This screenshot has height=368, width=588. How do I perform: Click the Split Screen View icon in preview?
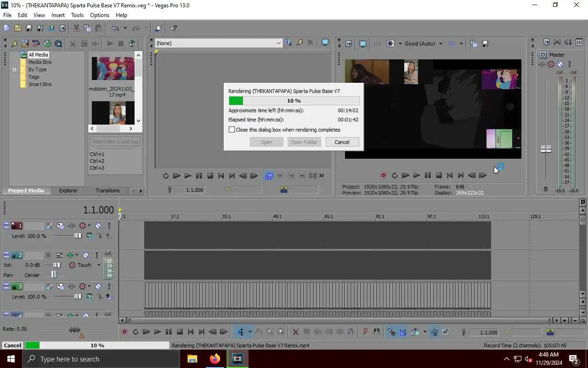click(x=390, y=44)
